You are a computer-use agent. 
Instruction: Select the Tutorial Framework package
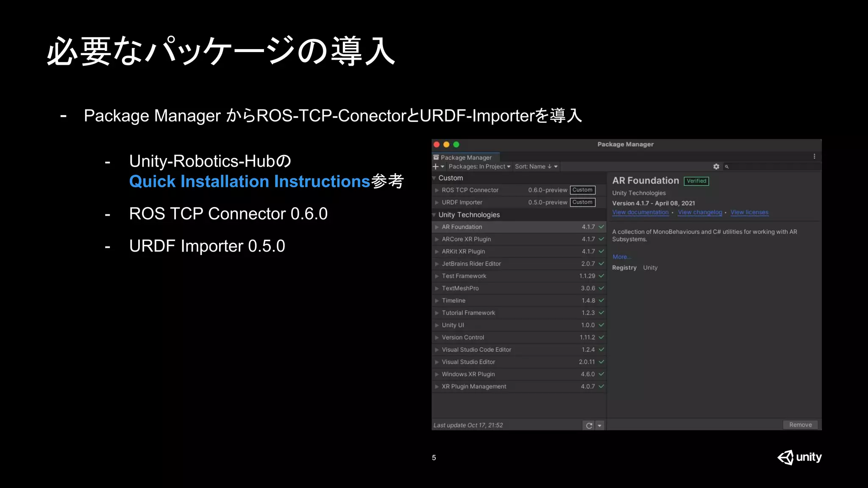[519, 313]
